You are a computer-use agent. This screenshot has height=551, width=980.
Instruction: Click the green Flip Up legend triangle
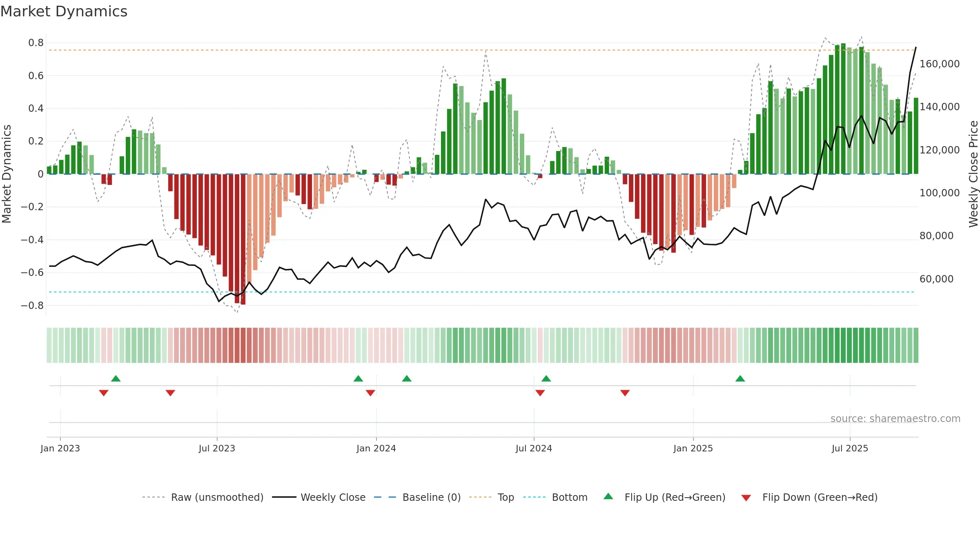(608, 496)
